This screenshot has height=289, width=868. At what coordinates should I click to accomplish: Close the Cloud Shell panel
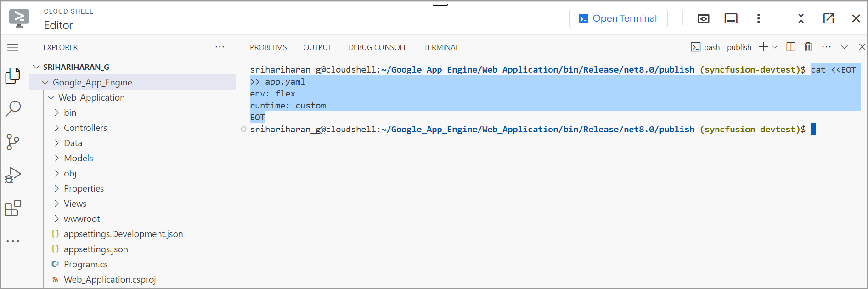pyautogui.click(x=856, y=18)
